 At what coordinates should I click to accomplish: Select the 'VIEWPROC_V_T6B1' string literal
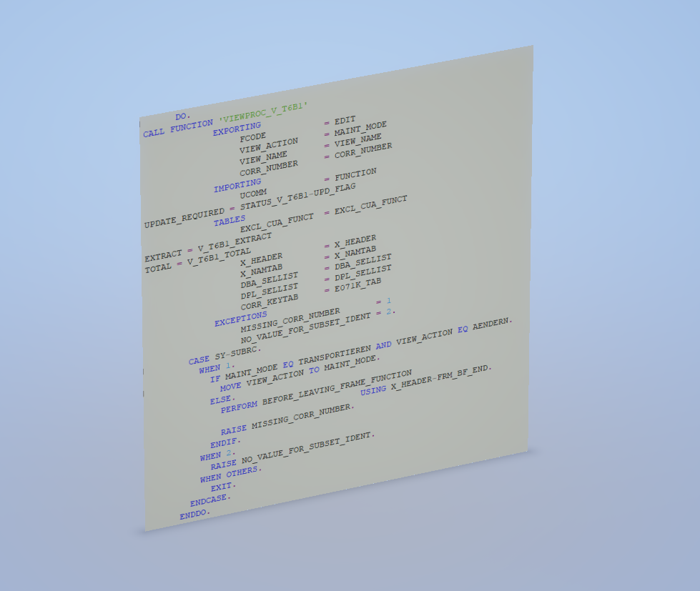point(263,112)
